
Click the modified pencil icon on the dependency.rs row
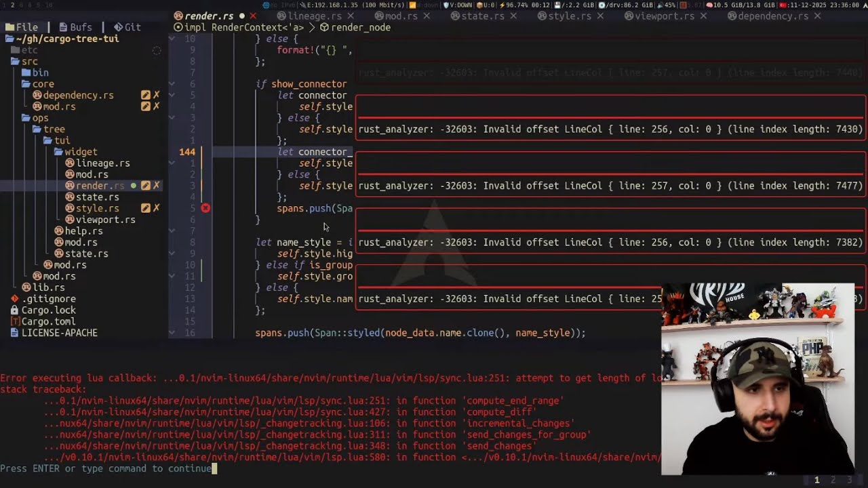(x=145, y=96)
